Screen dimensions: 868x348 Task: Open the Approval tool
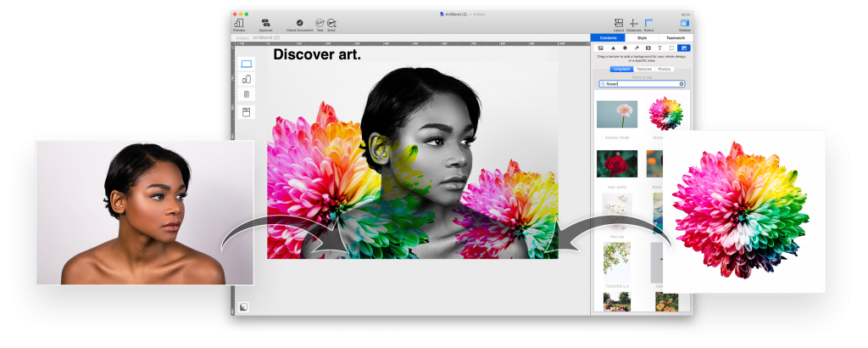pos(265,23)
